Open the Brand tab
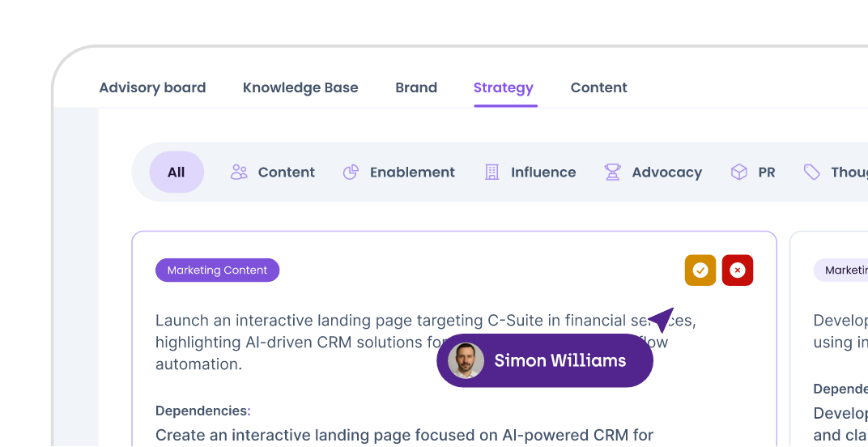868x447 pixels. 416,87
